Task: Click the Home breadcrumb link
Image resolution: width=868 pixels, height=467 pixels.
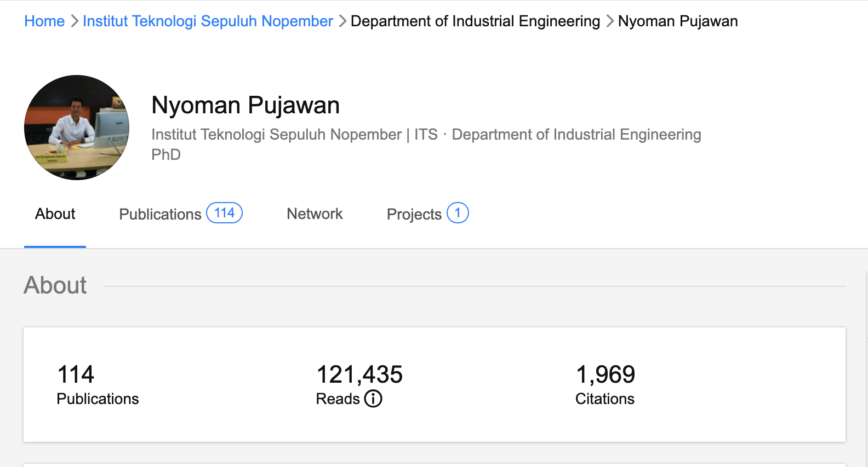Action: [44, 21]
